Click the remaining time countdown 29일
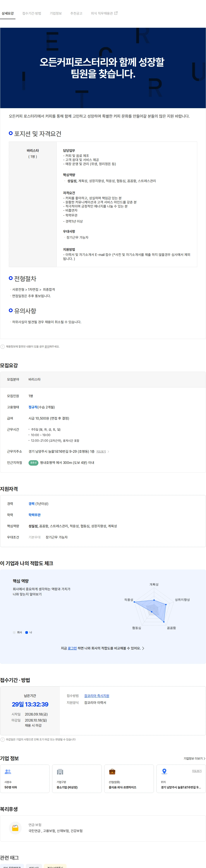Screen dimensions: 206x868 pos(30,704)
